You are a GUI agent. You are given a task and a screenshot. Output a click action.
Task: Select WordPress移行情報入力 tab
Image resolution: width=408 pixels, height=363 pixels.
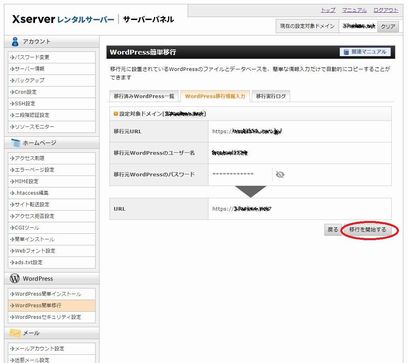point(215,96)
